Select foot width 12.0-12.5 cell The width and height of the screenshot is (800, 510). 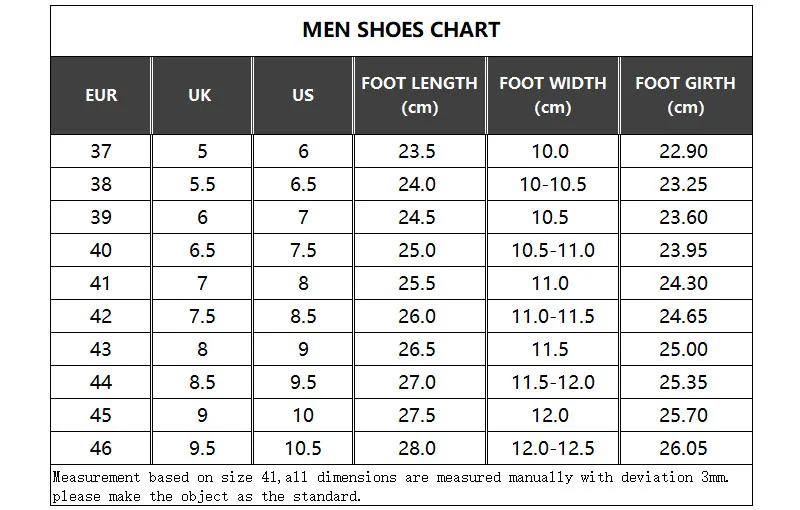pyautogui.click(x=552, y=448)
